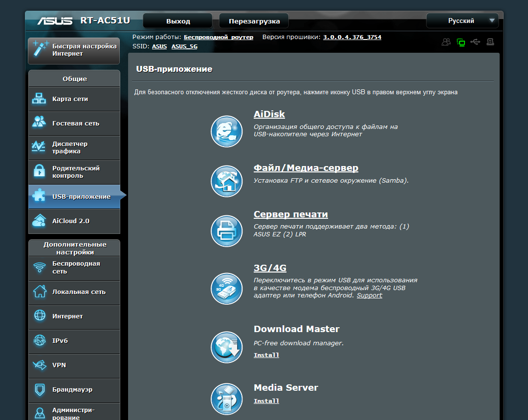Click the Дополнительные настройки section header
Screen dimensions: 528x420
(x=74, y=248)
